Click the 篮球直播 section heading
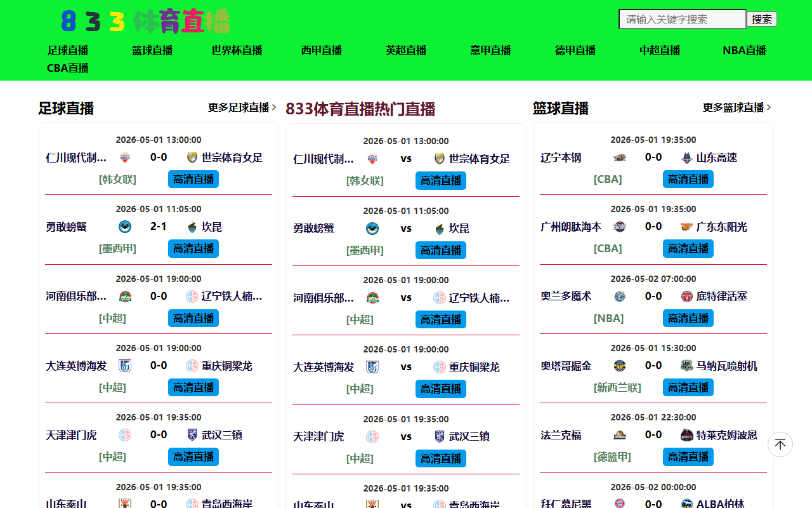The height and width of the screenshot is (508, 812). click(x=561, y=109)
